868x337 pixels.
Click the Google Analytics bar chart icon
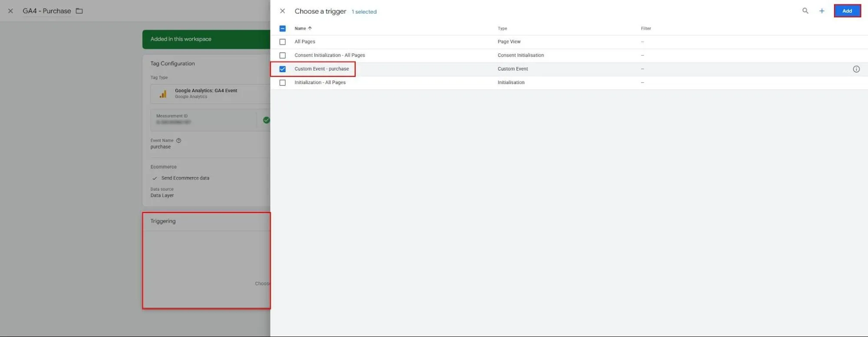(163, 94)
